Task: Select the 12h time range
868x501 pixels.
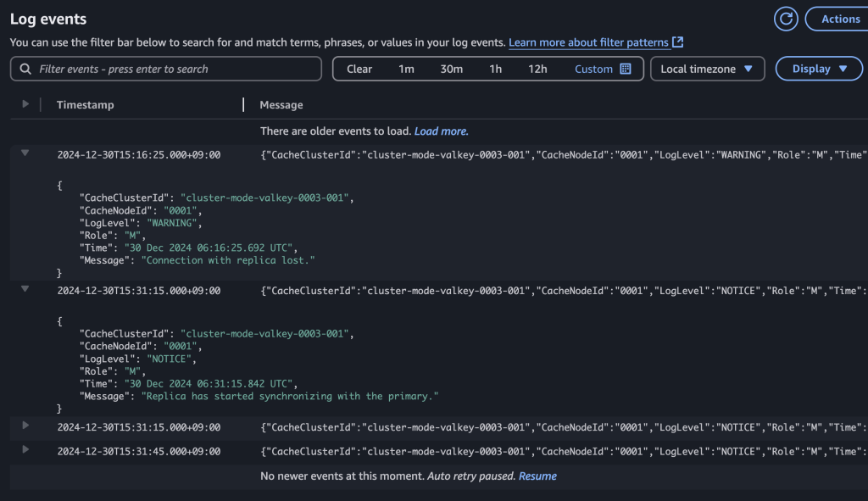Action: click(x=537, y=69)
